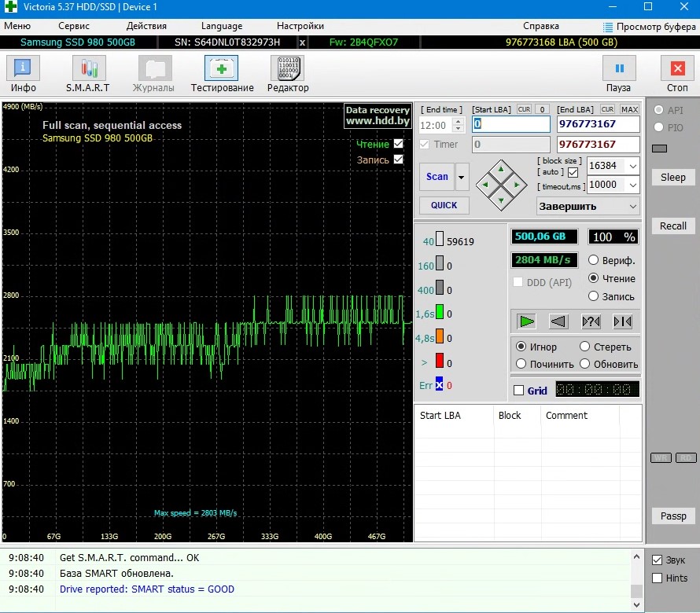Click the RD indicator button
The image size is (700, 613).
coord(686,457)
